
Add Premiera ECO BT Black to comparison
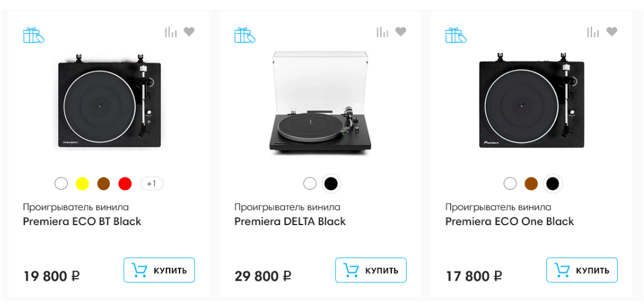tap(171, 32)
